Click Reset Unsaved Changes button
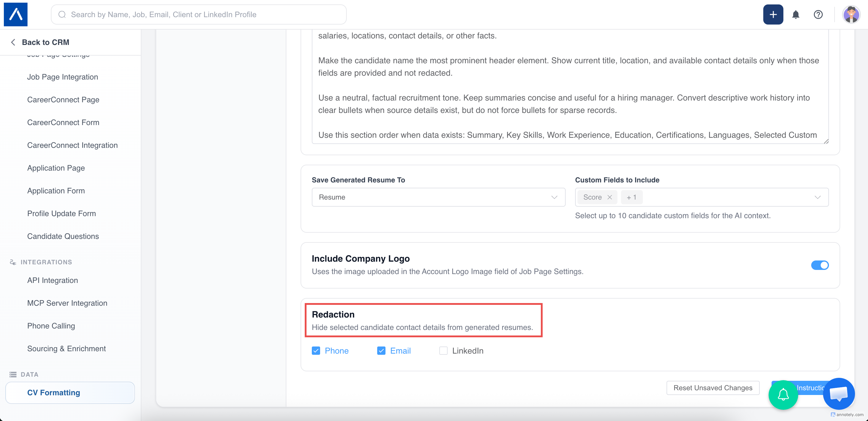The height and width of the screenshot is (421, 868). 713,388
